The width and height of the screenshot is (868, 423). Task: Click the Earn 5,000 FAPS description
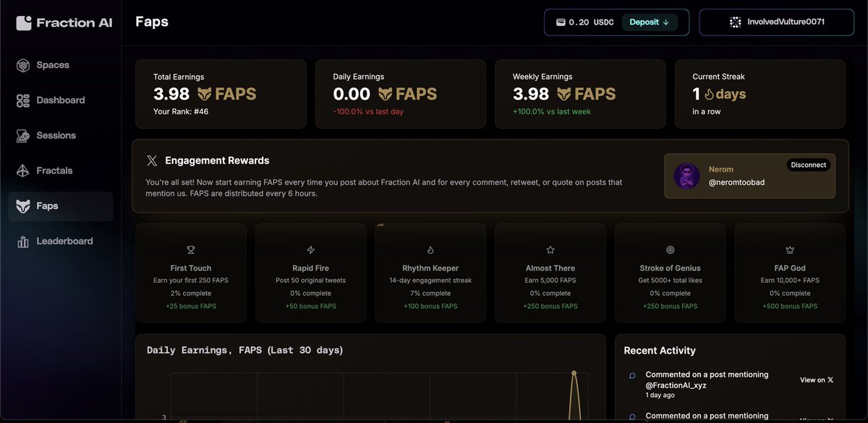(x=550, y=281)
